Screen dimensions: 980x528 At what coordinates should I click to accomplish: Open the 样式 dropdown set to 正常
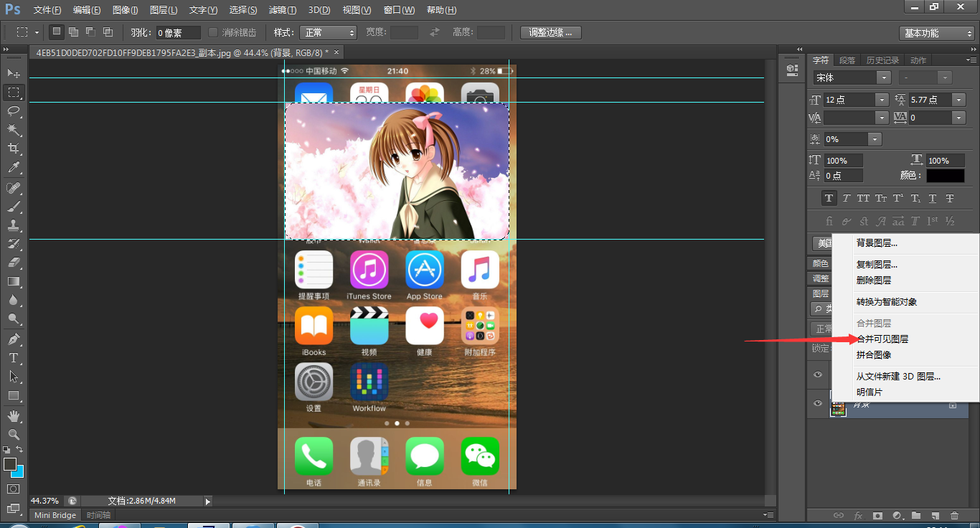[329, 32]
